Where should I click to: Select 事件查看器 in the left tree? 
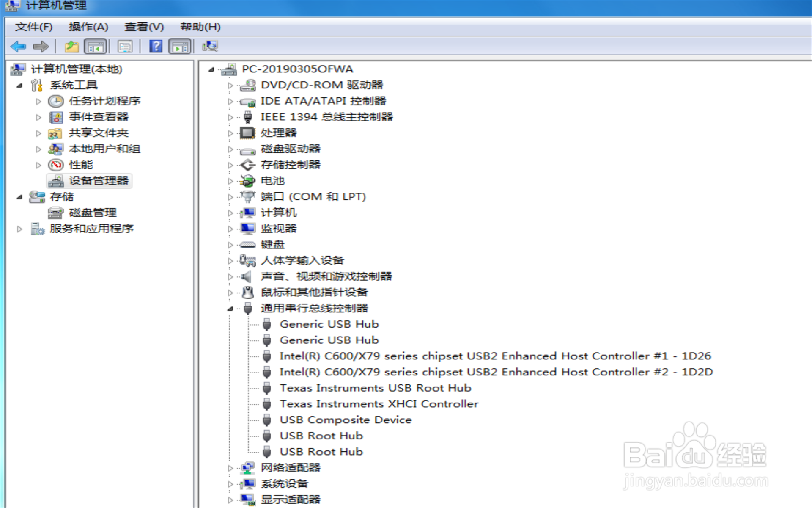98,117
